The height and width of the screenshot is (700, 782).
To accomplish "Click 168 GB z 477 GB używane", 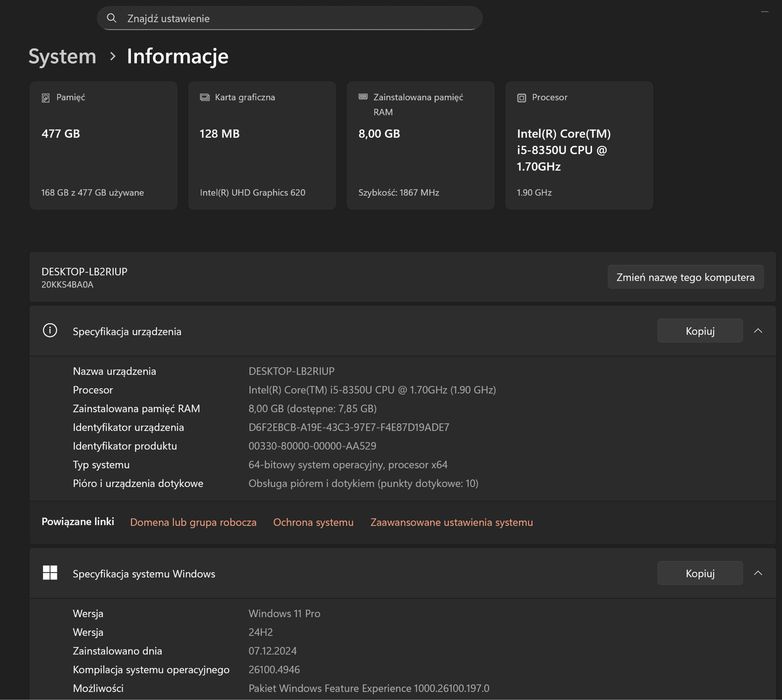I will click(x=92, y=192).
